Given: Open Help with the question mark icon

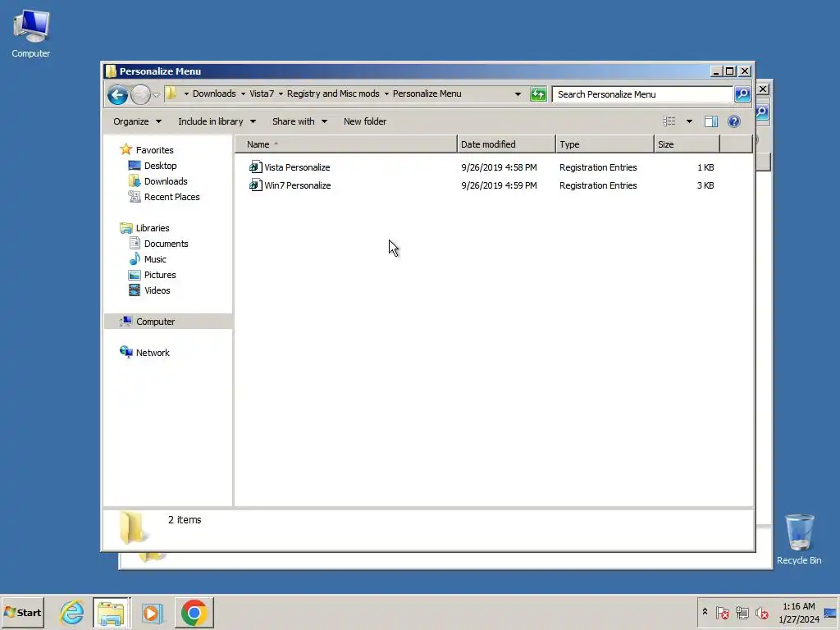Looking at the screenshot, I should coord(734,121).
